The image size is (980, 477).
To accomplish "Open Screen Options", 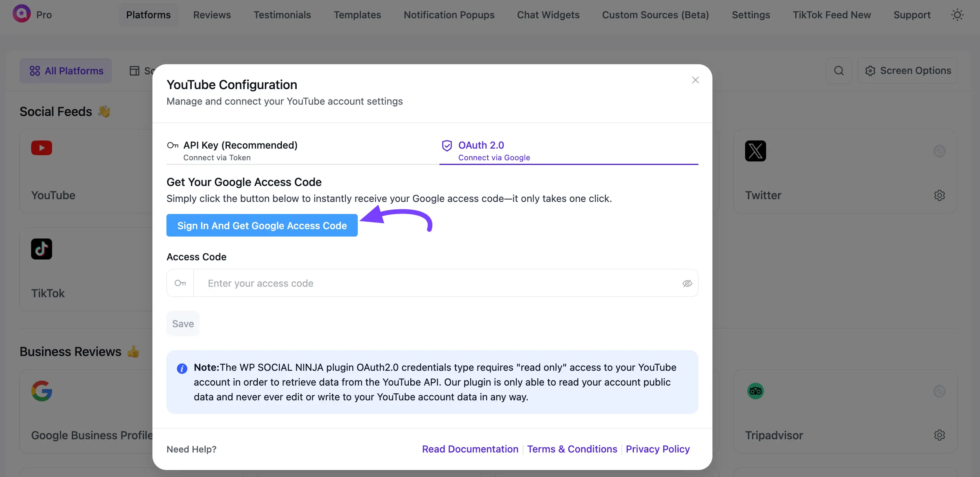I will tap(907, 70).
